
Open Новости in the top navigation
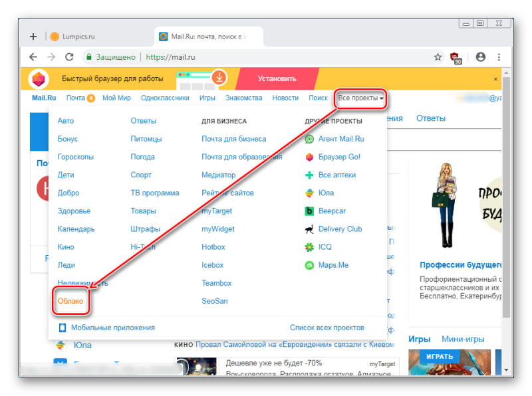(x=285, y=98)
